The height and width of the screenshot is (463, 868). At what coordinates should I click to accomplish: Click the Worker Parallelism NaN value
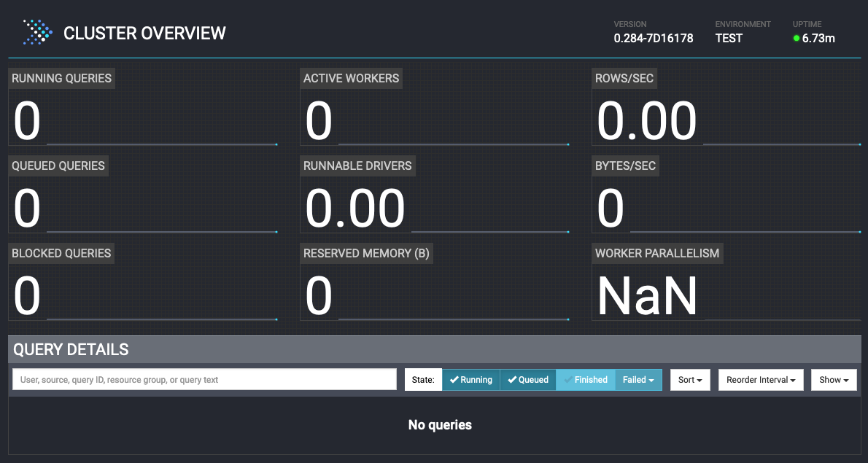(x=647, y=296)
